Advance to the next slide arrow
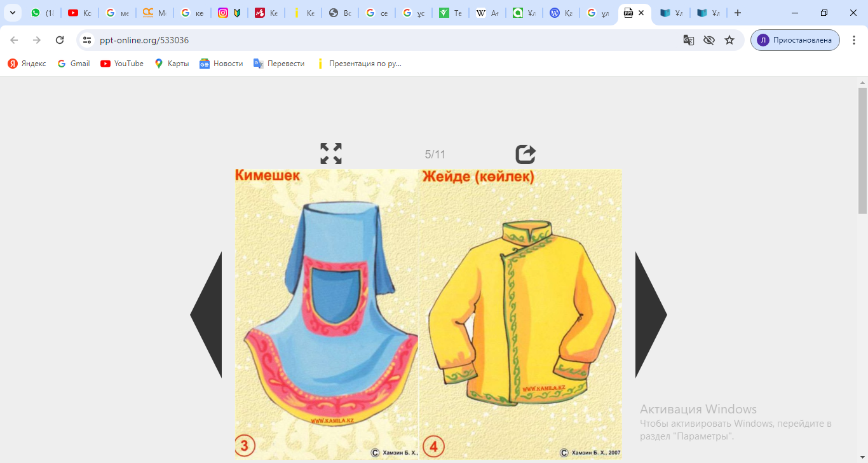Screen dimensions: 868x463 651,315
